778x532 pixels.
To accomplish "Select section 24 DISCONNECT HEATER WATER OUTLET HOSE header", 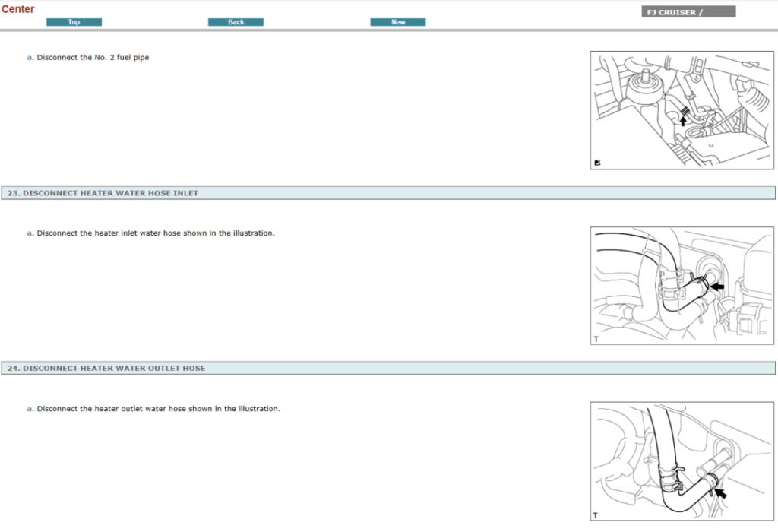I will pos(106,368).
